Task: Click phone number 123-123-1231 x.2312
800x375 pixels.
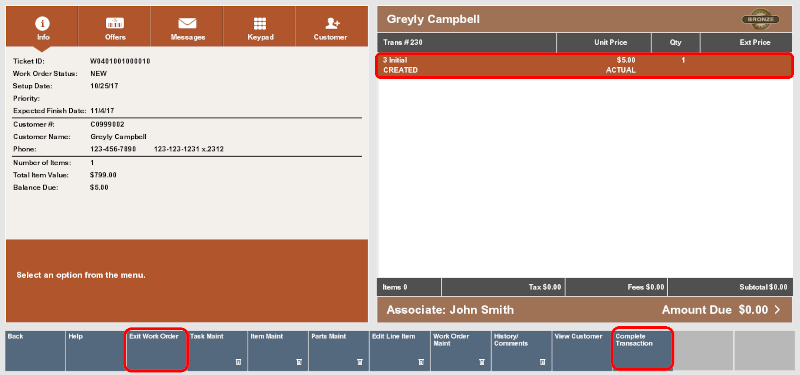Action: click(x=189, y=149)
